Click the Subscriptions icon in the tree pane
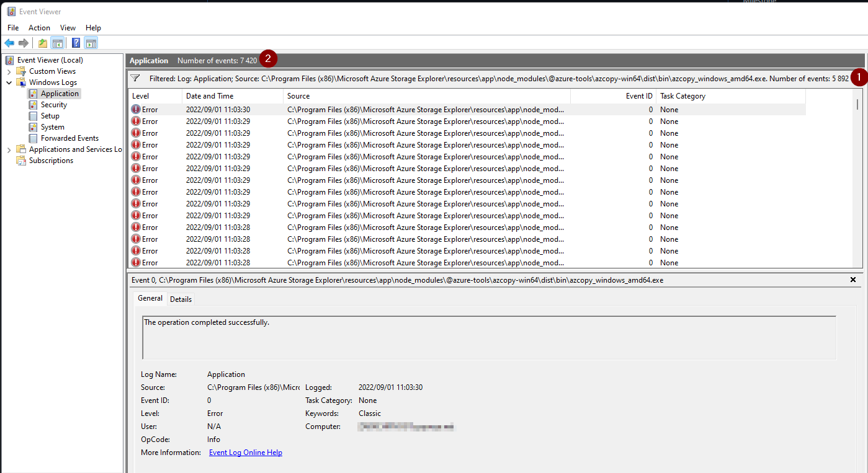The width and height of the screenshot is (868, 473). 22,160
